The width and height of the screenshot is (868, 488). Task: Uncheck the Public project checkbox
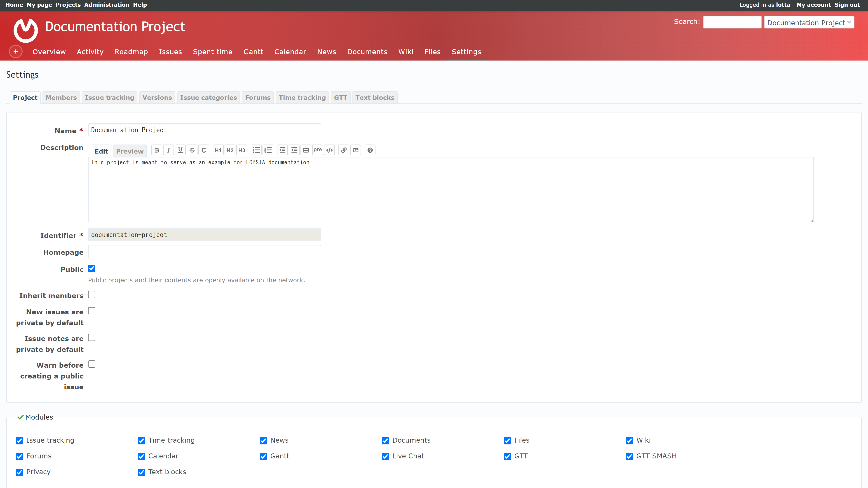click(x=92, y=269)
